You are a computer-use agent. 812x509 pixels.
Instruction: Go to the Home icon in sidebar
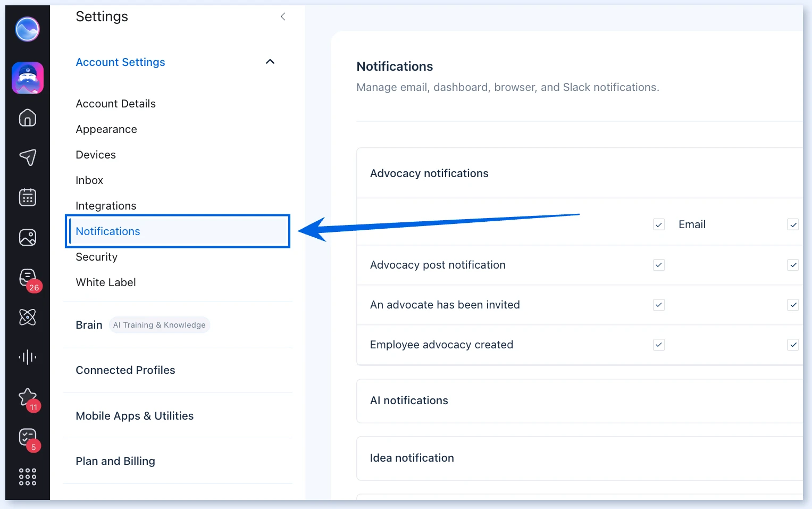[x=28, y=118]
